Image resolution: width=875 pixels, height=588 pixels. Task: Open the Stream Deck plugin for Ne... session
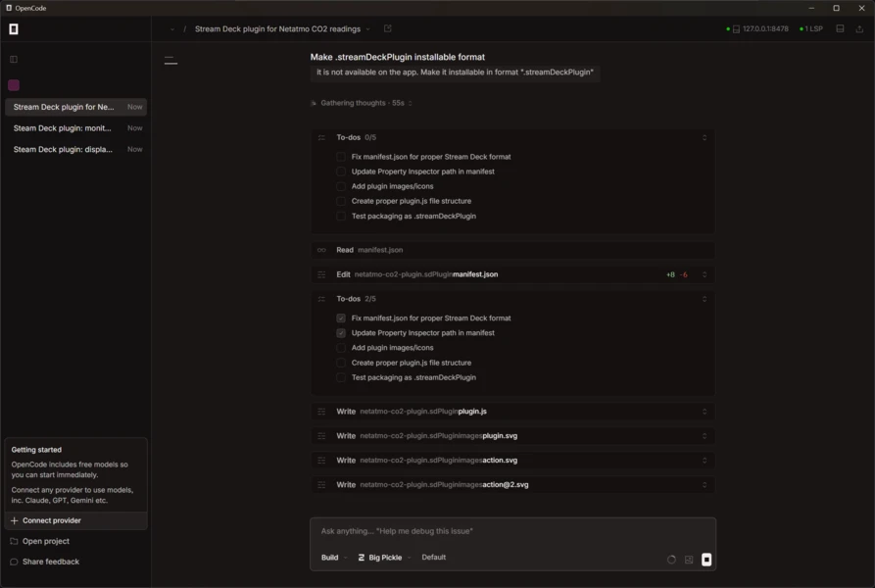click(x=75, y=107)
